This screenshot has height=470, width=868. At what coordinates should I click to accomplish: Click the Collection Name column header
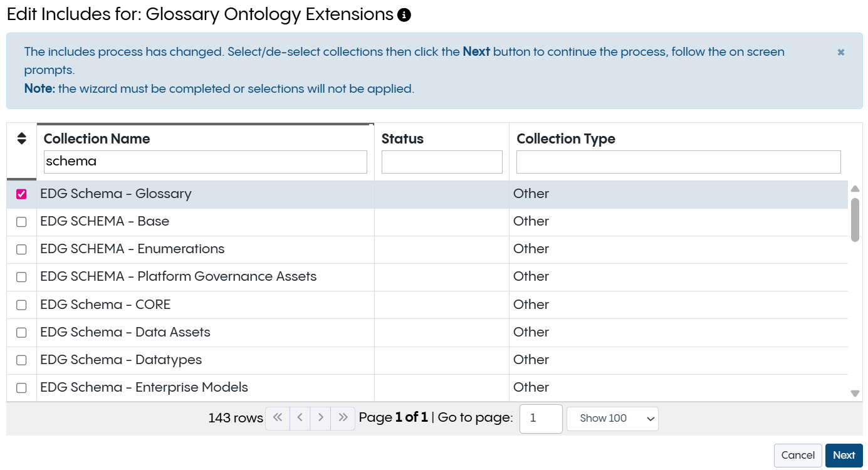pos(96,138)
